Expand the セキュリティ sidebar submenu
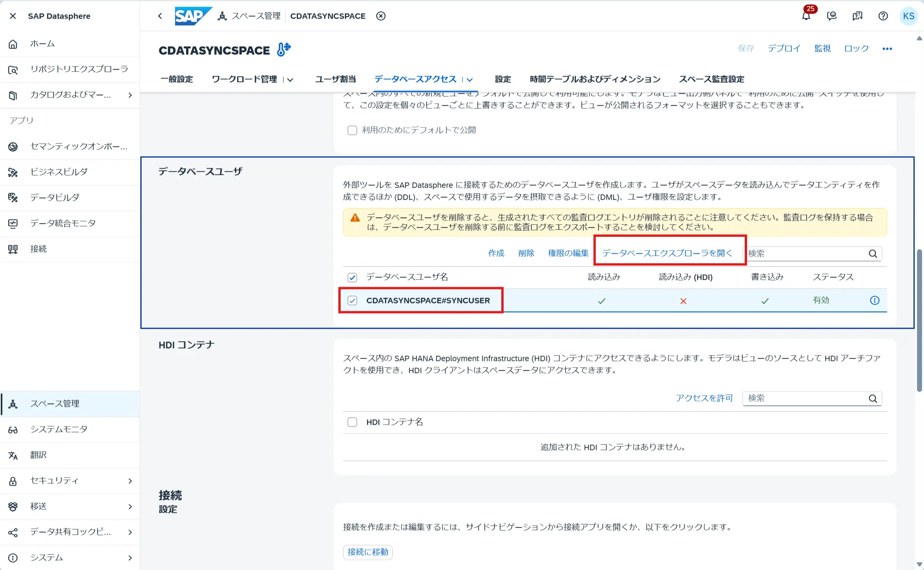 130,481
